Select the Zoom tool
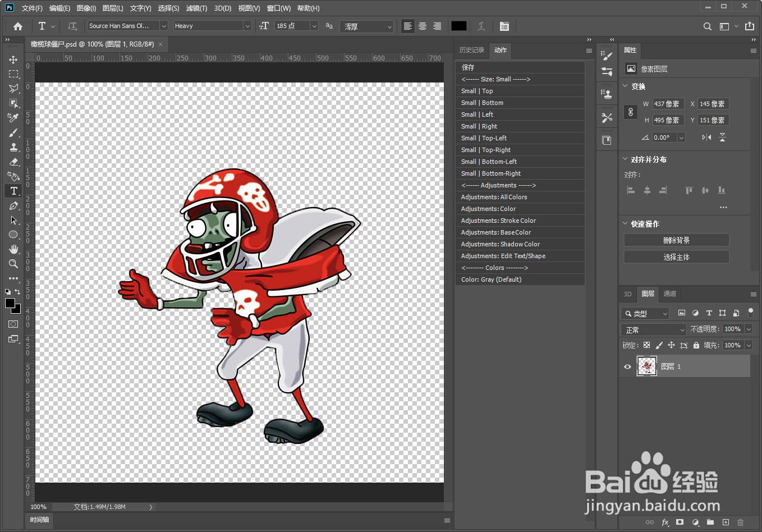Viewport: 762px width, 532px height. point(13,264)
